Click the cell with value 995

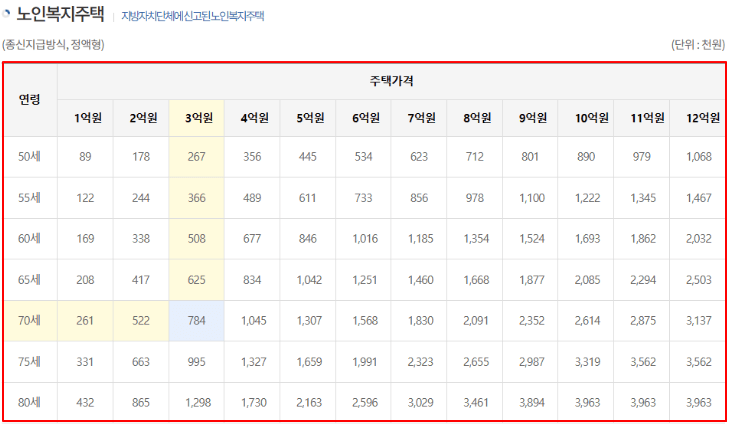click(196, 362)
